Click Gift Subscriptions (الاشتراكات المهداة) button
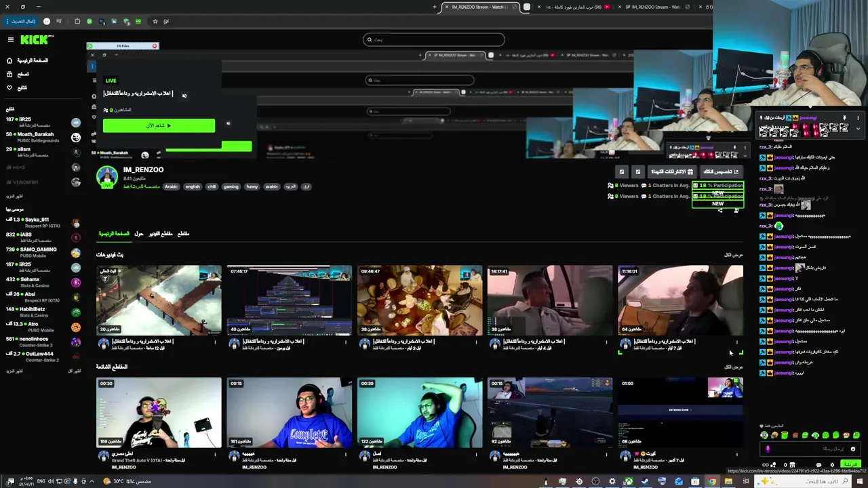Image resolution: width=868 pixels, height=488 pixels. coord(672,171)
